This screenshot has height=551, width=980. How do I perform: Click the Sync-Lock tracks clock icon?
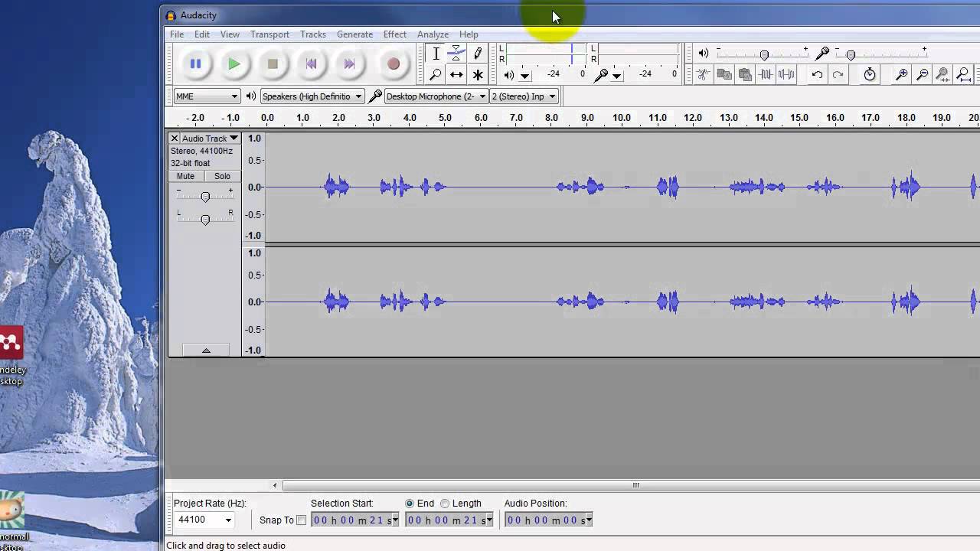(x=870, y=74)
